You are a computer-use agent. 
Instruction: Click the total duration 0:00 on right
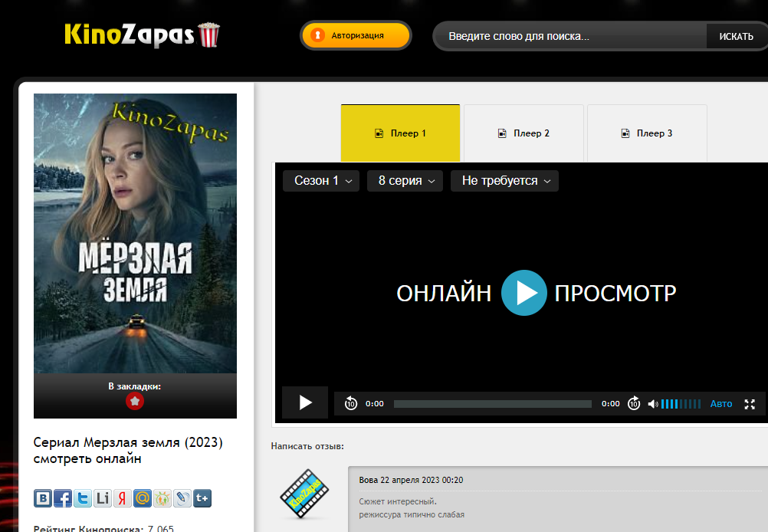click(611, 404)
